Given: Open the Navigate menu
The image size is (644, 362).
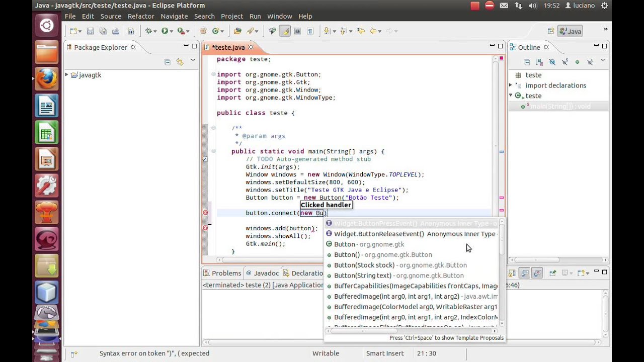Looking at the screenshot, I should [x=174, y=16].
